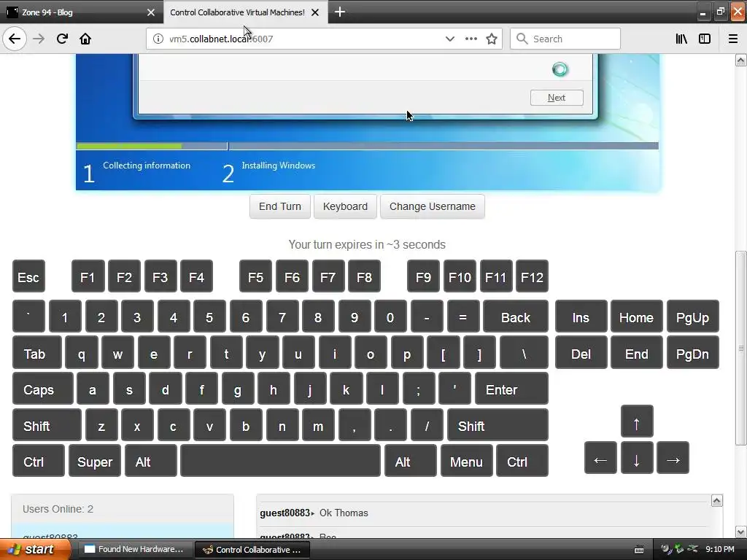Click the Del key
This screenshot has width=747, height=560.
[x=581, y=353]
